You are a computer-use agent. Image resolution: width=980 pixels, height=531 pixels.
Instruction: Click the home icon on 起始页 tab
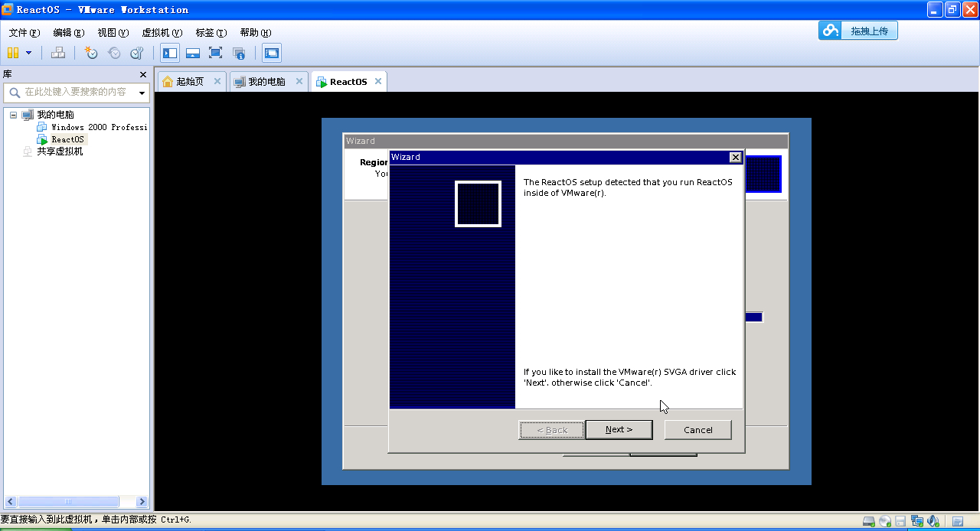click(x=168, y=81)
